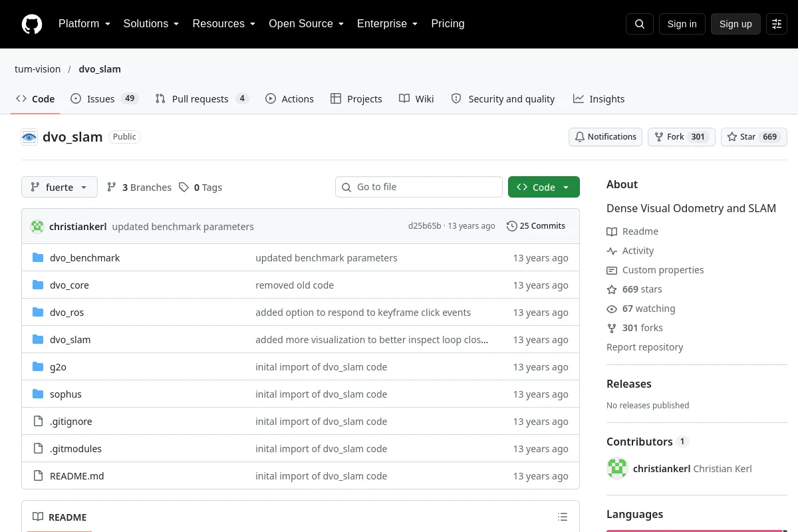Click the Custom properties note icon
This screenshot has height=532, width=798.
point(612,270)
